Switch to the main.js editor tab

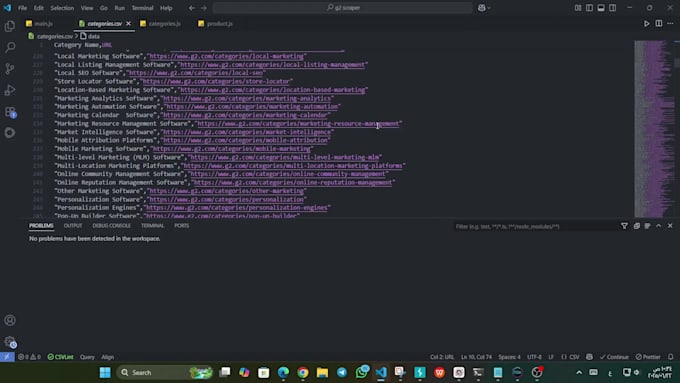(43, 23)
